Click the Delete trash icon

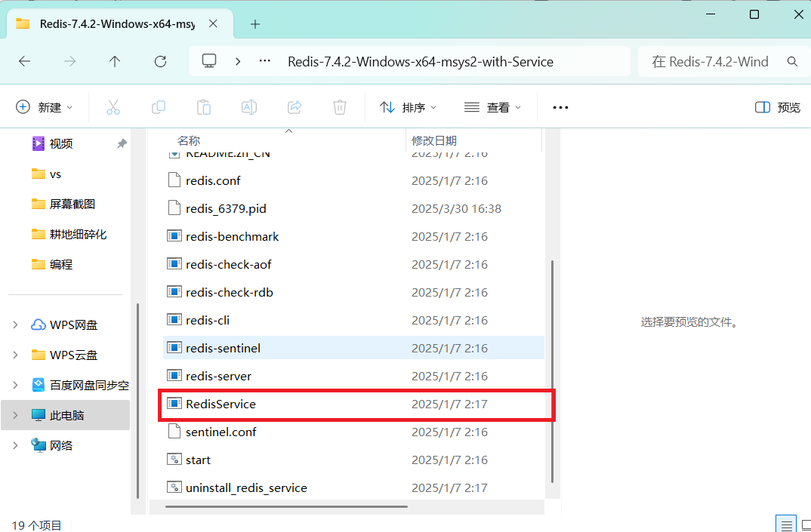(339, 107)
